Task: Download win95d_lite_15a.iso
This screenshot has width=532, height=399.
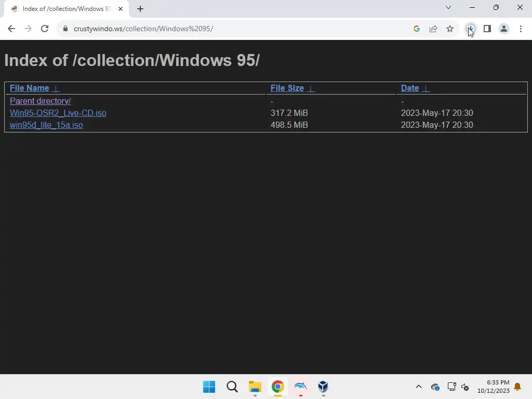Action: [46, 125]
